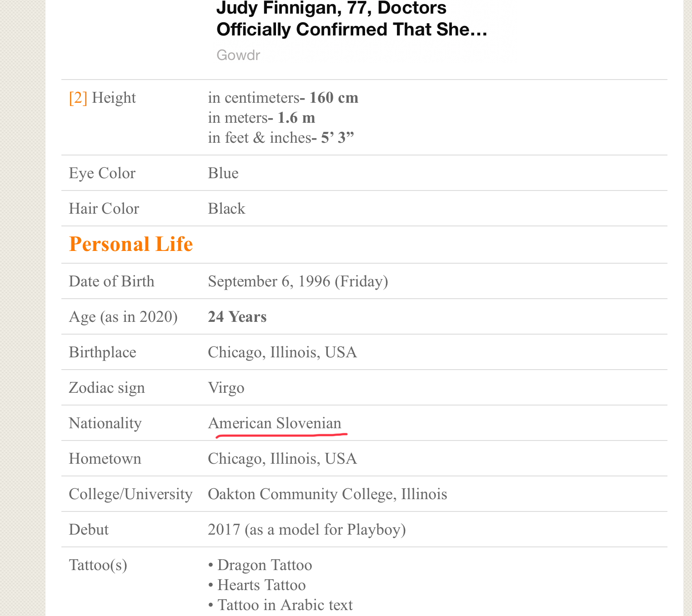Screen dimensions: 692x616
Task: Click the Eye Color row label
Action: (x=102, y=173)
